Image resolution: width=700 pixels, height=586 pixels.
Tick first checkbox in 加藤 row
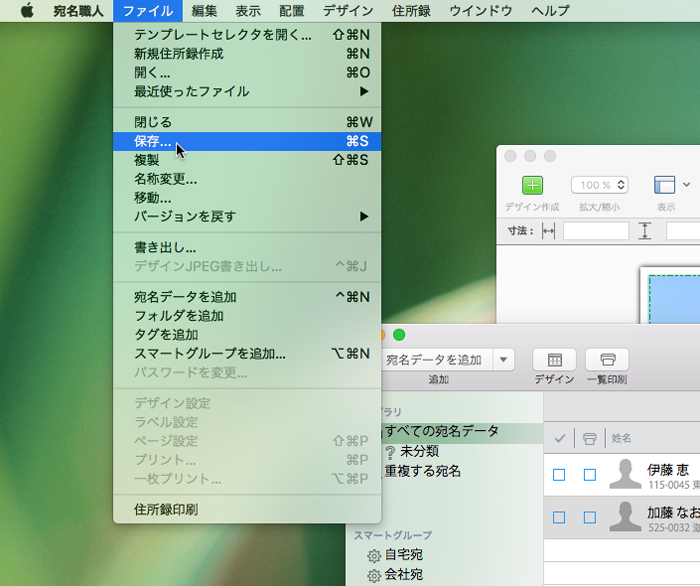click(x=559, y=517)
